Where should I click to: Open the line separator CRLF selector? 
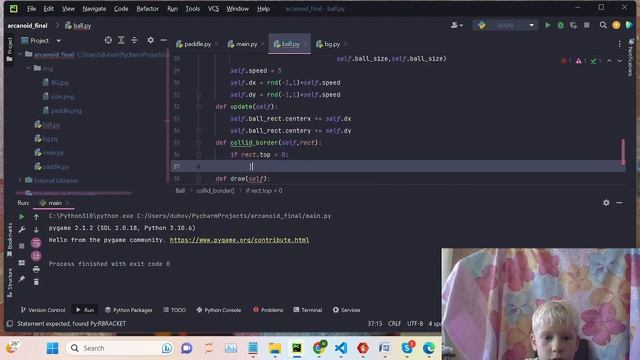pos(394,324)
